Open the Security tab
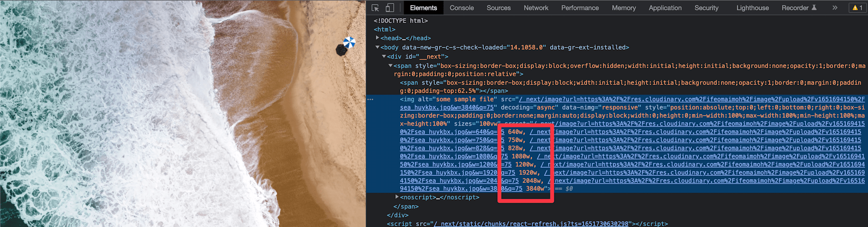This screenshot has width=868, height=227. click(x=706, y=8)
